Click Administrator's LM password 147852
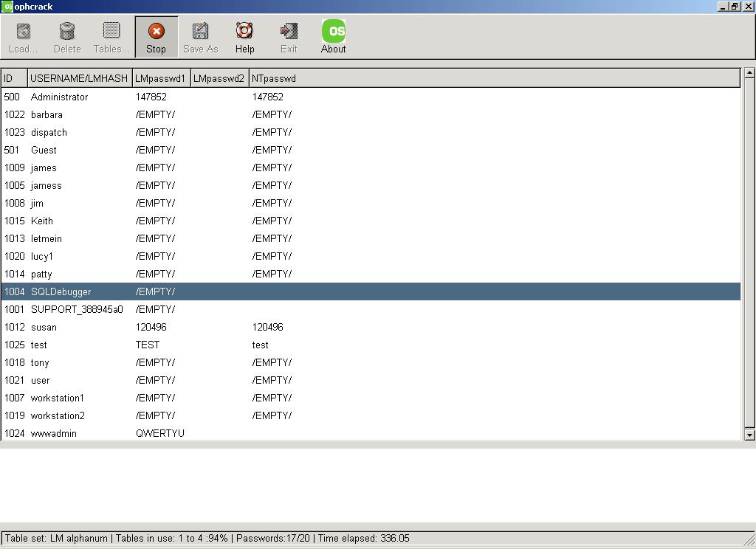 [x=151, y=97]
